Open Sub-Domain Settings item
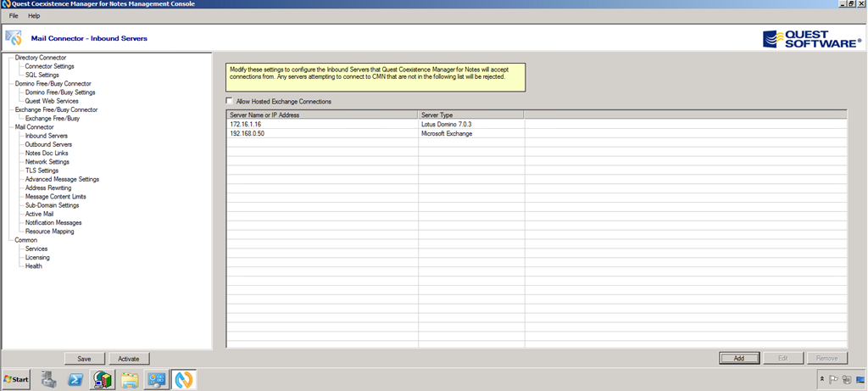Image resolution: width=868 pixels, height=391 pixels. (x=53, y=205)
